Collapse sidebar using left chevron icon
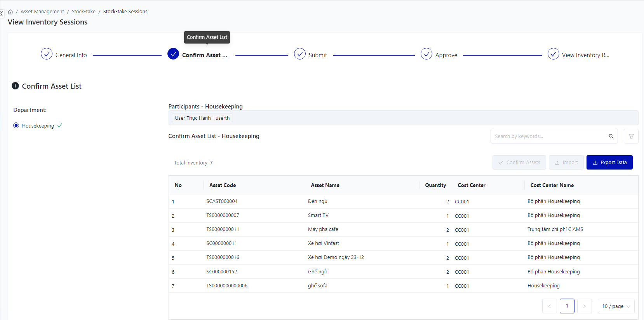The image size is (644, 320). 2,14
